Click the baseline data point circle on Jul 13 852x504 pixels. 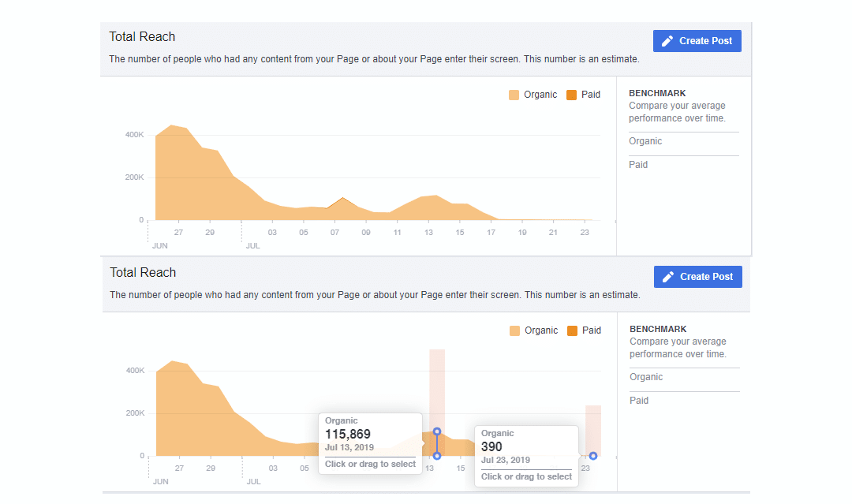[x=437, y=456]
